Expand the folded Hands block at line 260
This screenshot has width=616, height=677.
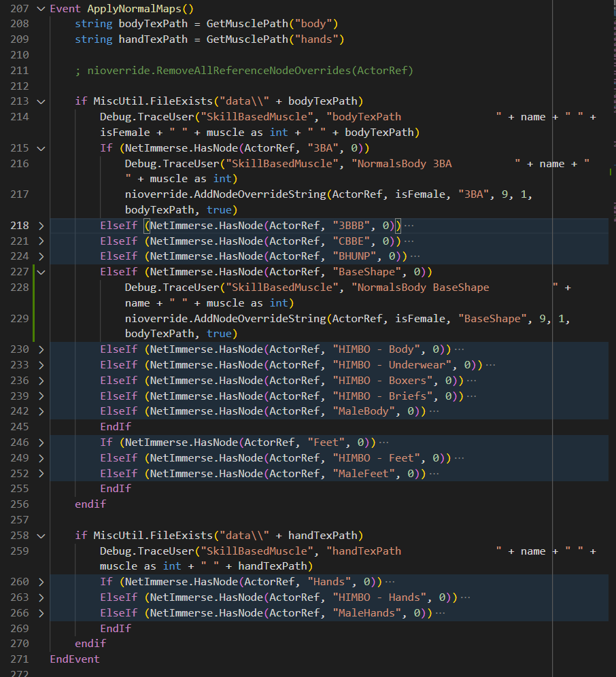(x=41, y=582)
